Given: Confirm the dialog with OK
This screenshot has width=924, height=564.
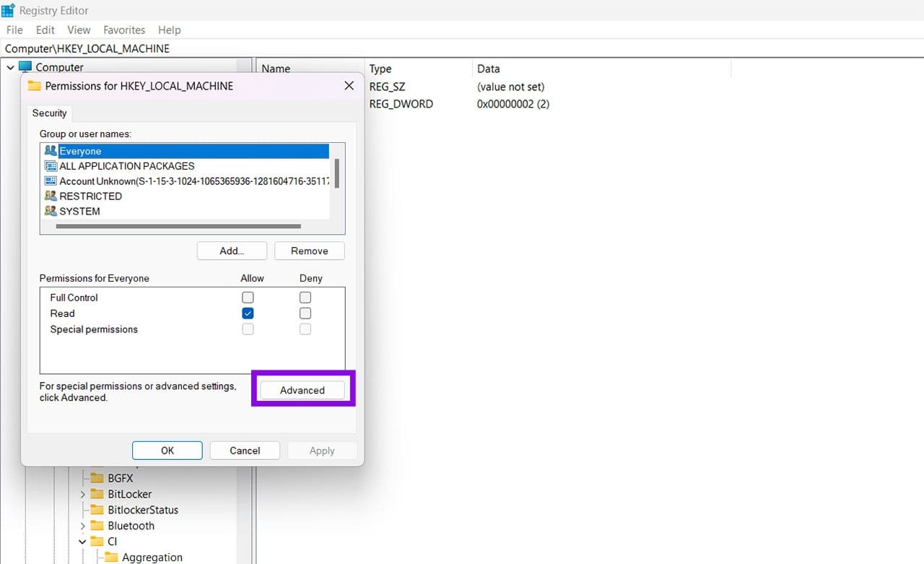Looking at the screenshot, I should (167, 451).
